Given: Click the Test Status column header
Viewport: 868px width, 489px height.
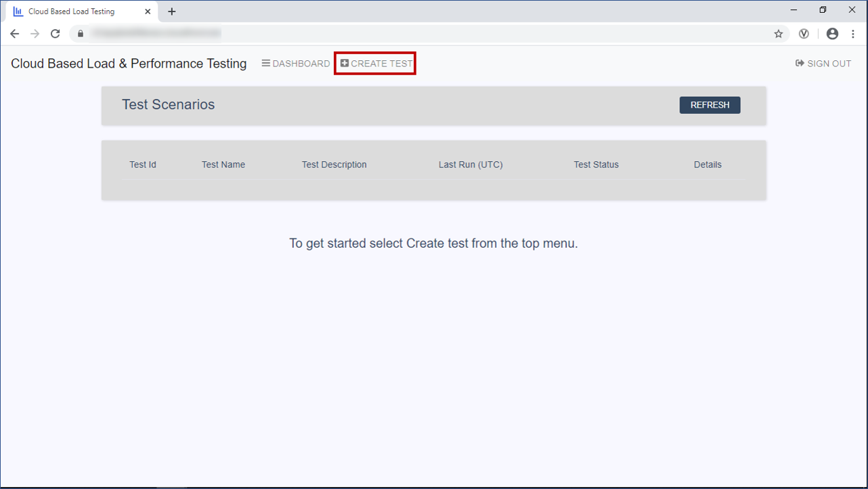Looking at the screenshot, I should (596, 165).
